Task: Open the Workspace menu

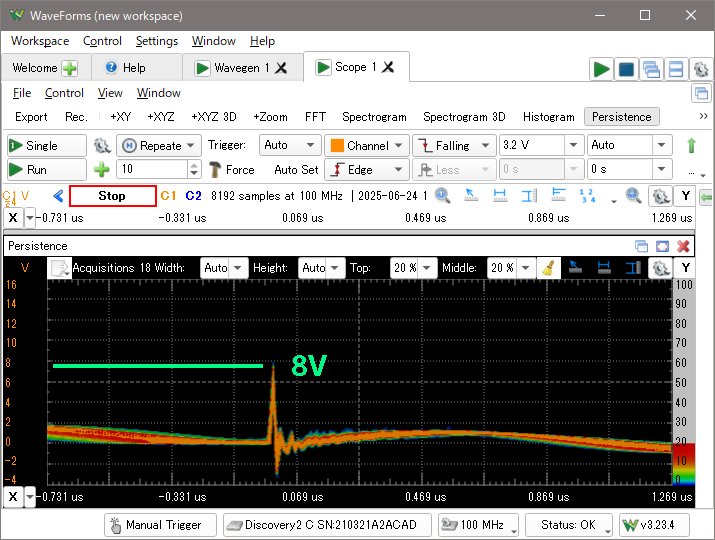Action: (x=40, y=41)
